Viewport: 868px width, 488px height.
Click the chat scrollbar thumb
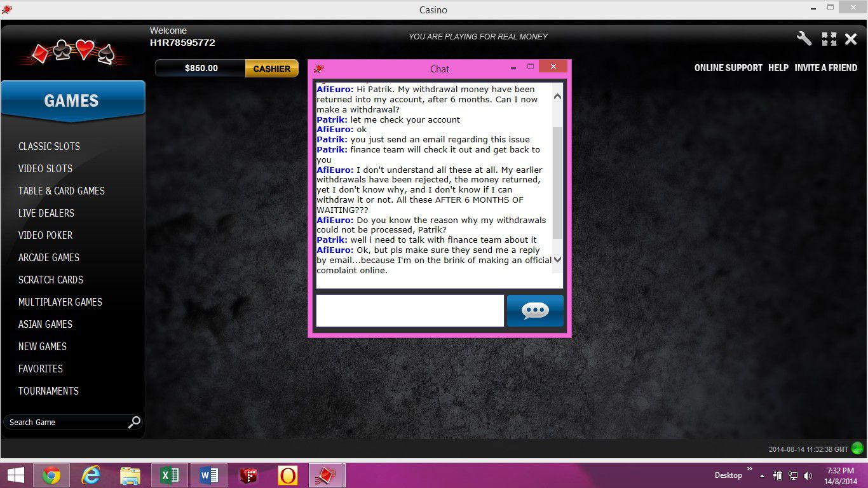click(557, 183)
